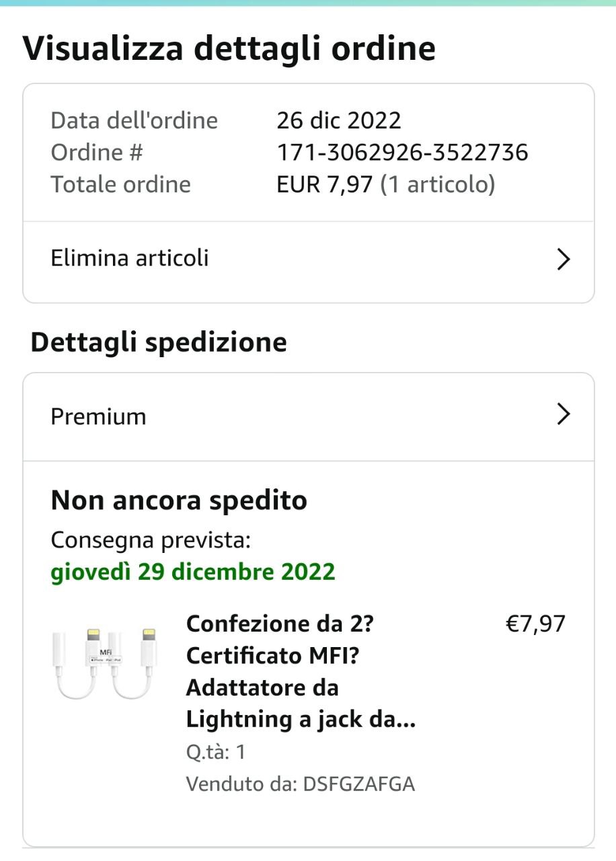Tap the green delivery date giovedì 29 dicembre

(x=193, y=572)
